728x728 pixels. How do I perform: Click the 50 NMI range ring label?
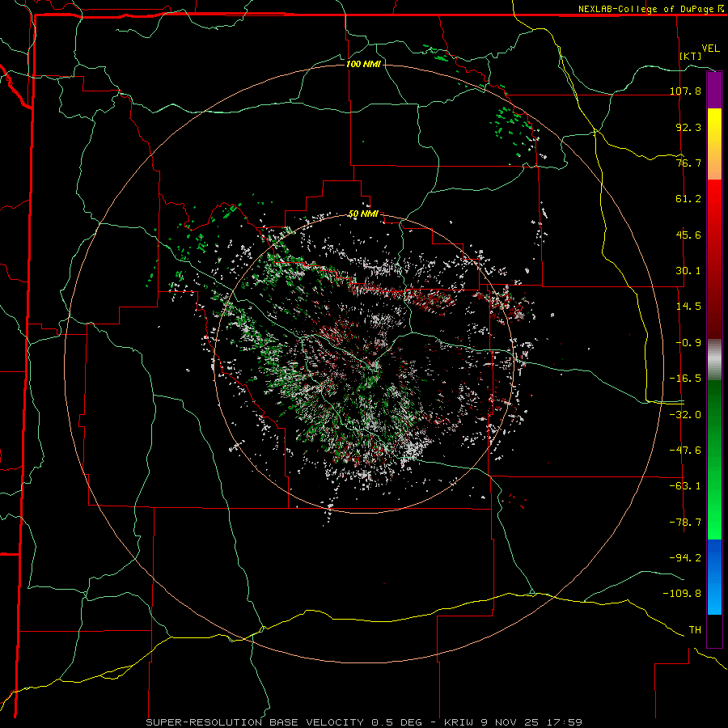click(363, 214)
